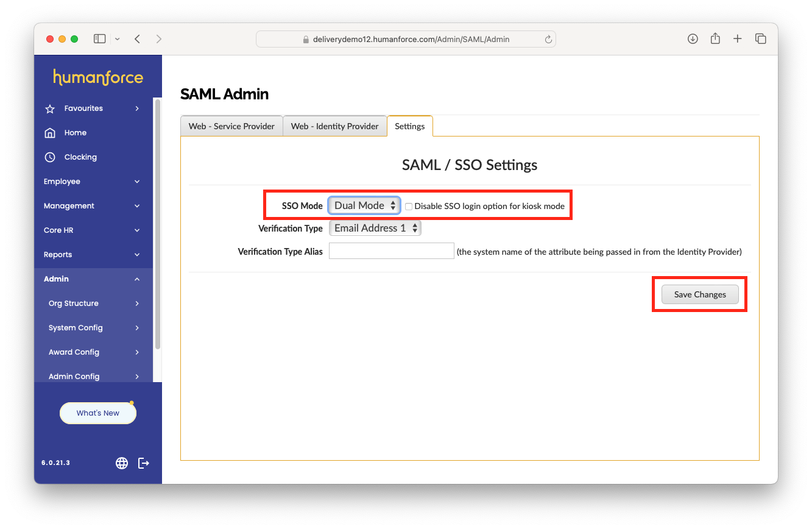Click the Clocking sidebar link
The width and height of the screenshot is (812, 529).
[80, 157]
